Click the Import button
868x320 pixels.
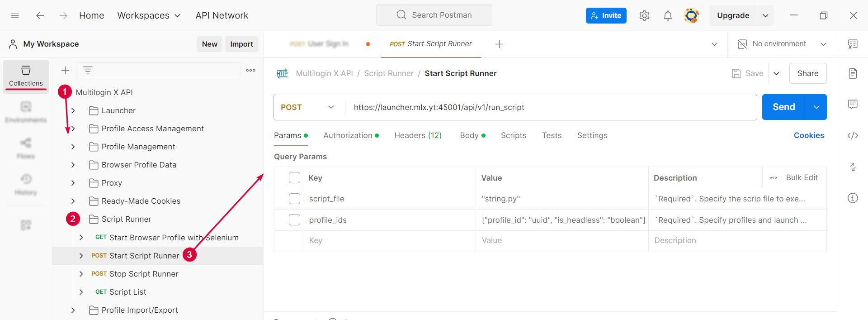pyautogui.click(x=241, y=44)
